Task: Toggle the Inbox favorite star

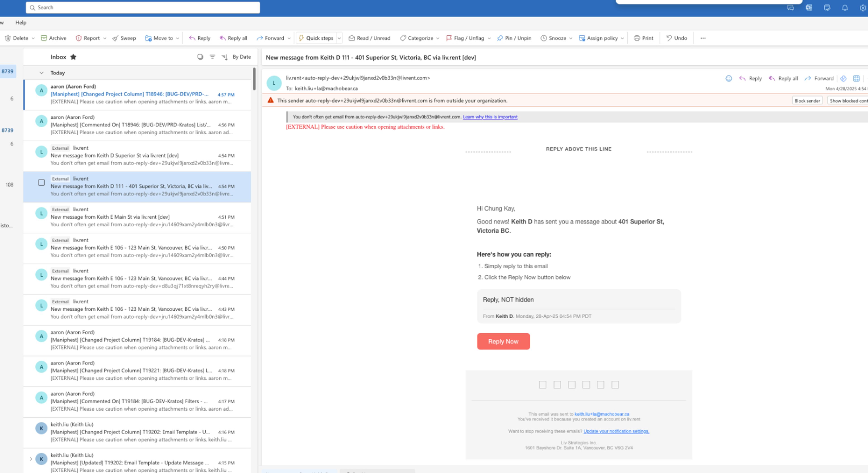Action: (x=73, y=57)
